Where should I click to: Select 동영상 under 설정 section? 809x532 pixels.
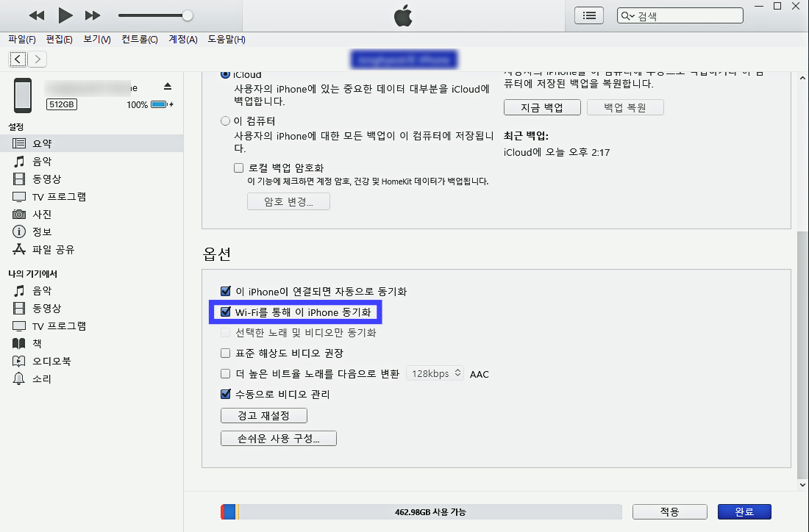[91, 179]
